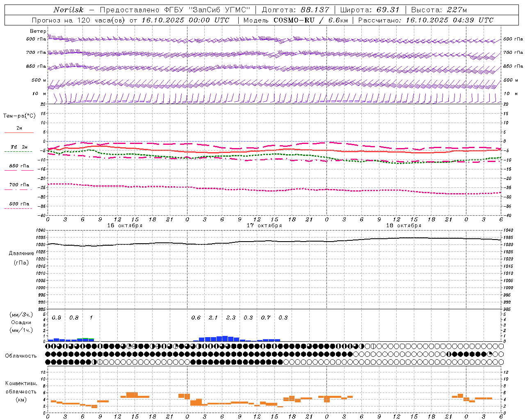Click the 0.9 precipitation value
The image size is (525, 420).
[57, 317]
